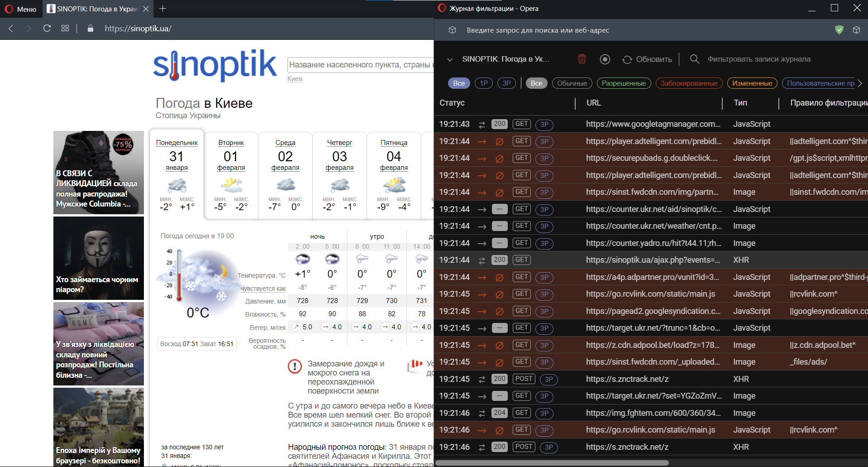Open the googletagmanager JavaScript request link
Image resolution: width=868 pixels, height=467 pixels.
pos(653,124)
